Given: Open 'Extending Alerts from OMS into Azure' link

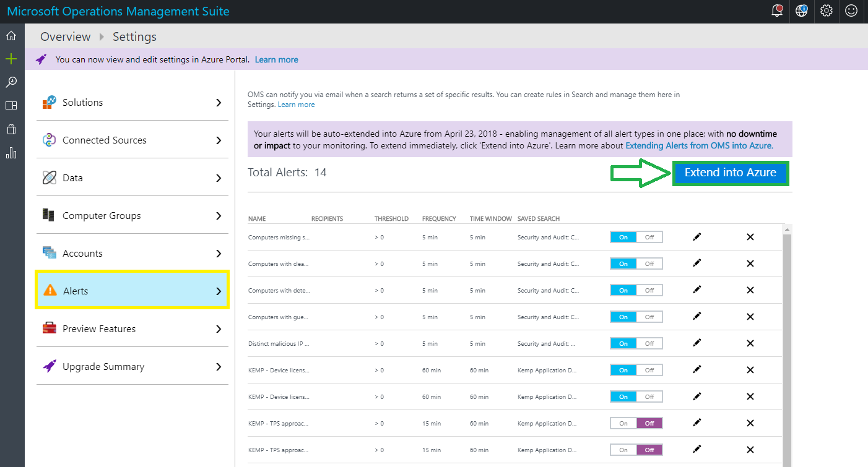Looking at the screenshot, I should (699, 146).
